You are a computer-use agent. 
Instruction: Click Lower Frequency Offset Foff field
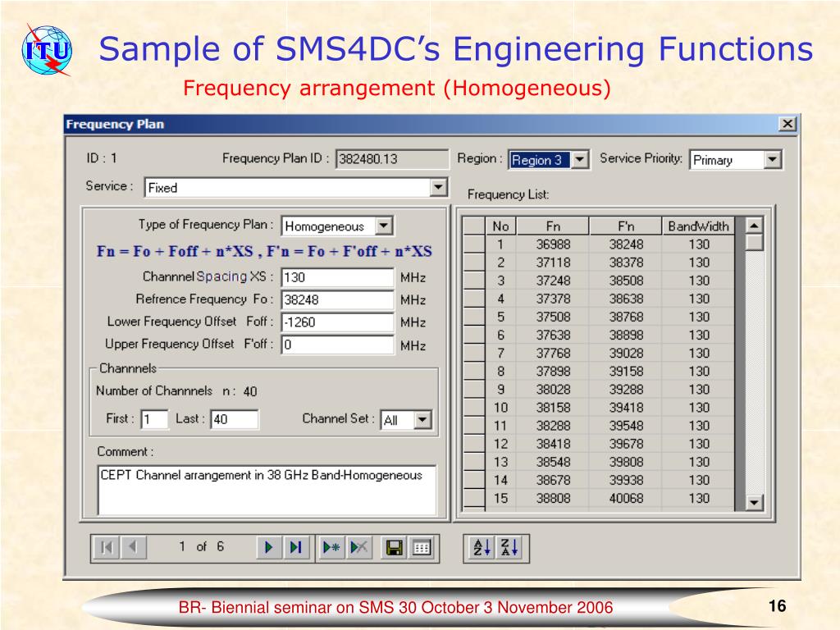coord(337,322)
